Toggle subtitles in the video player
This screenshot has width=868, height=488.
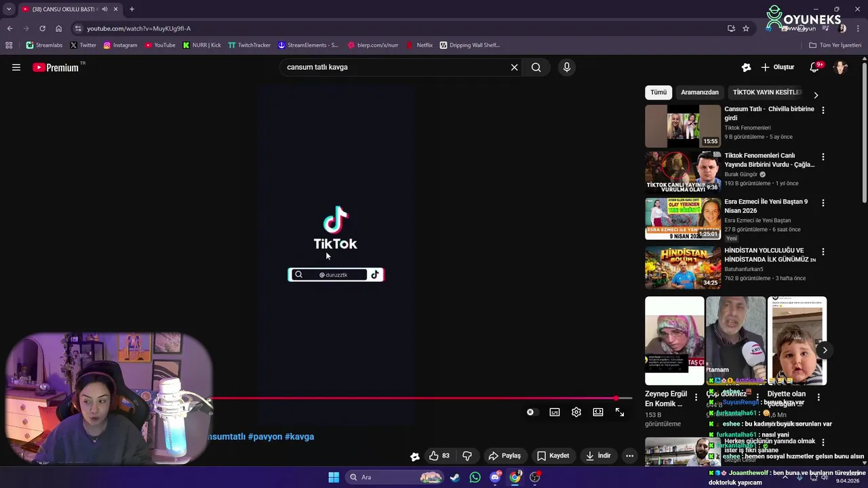(x=555, y=412)
